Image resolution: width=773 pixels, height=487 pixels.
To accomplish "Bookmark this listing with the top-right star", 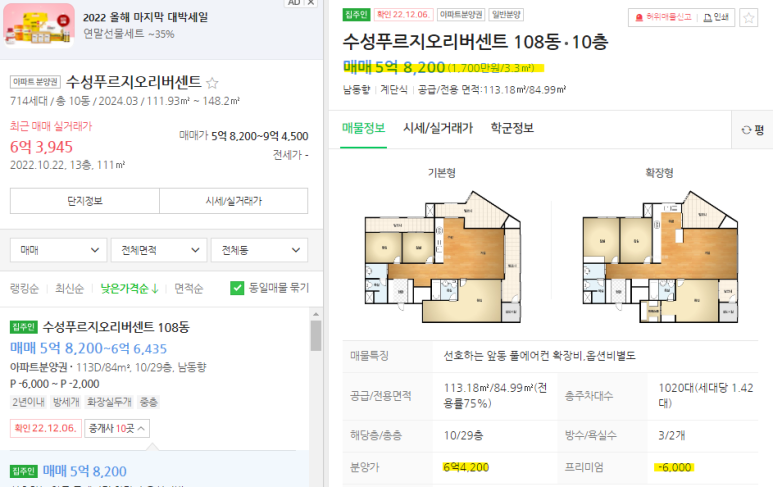I will coord(748,18).
